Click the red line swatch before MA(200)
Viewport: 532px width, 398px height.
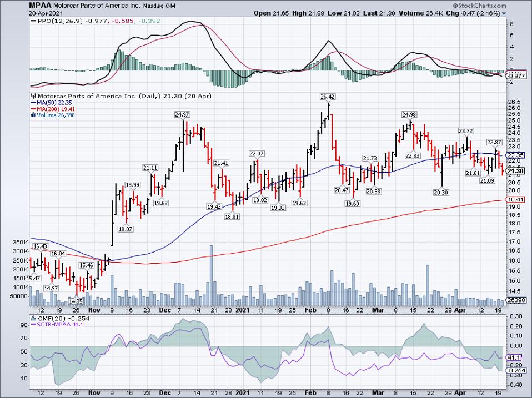point(33,109)
